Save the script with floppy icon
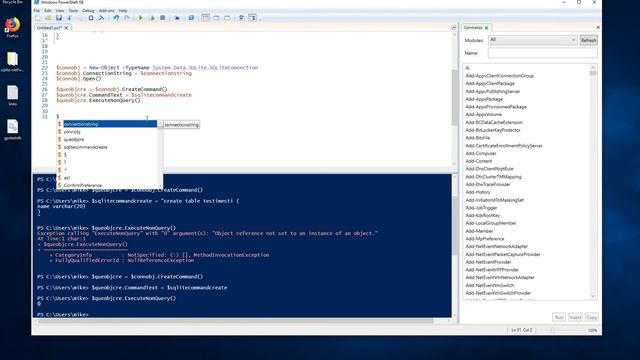Screen dimensions: 640x360 tap(59, 18)
